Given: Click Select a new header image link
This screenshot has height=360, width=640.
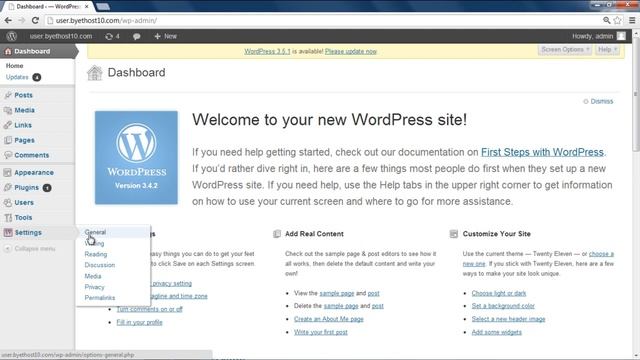Looking at the screenshot, I should pyautogui.click(x=508, y=319).
